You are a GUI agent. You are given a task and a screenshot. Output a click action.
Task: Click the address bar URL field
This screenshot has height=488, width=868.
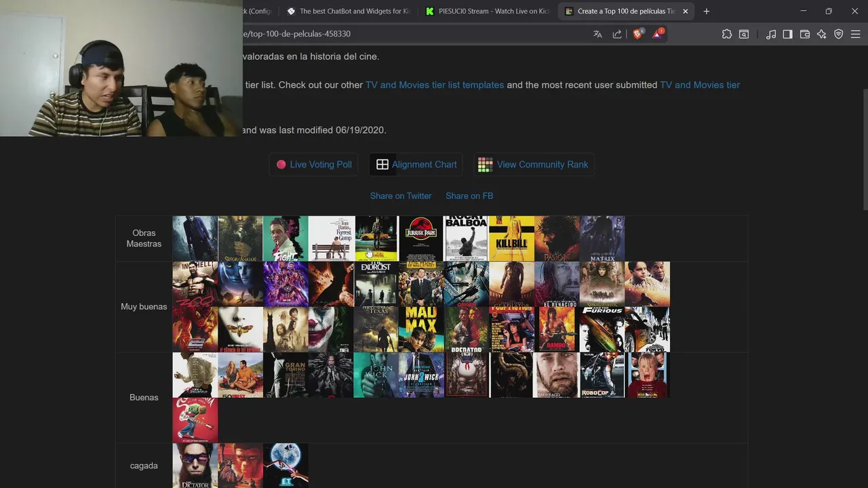click(414, 34)
